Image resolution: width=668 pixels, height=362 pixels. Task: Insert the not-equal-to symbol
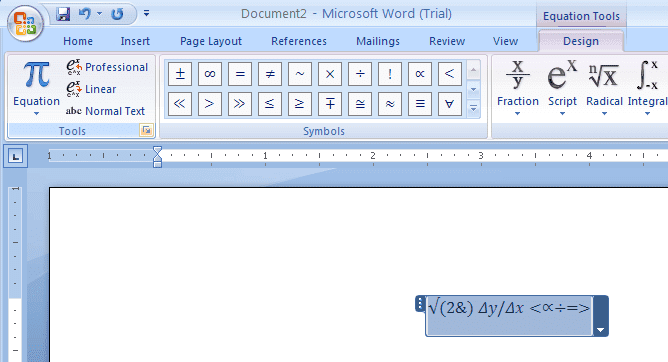click(x=270, y=74)
